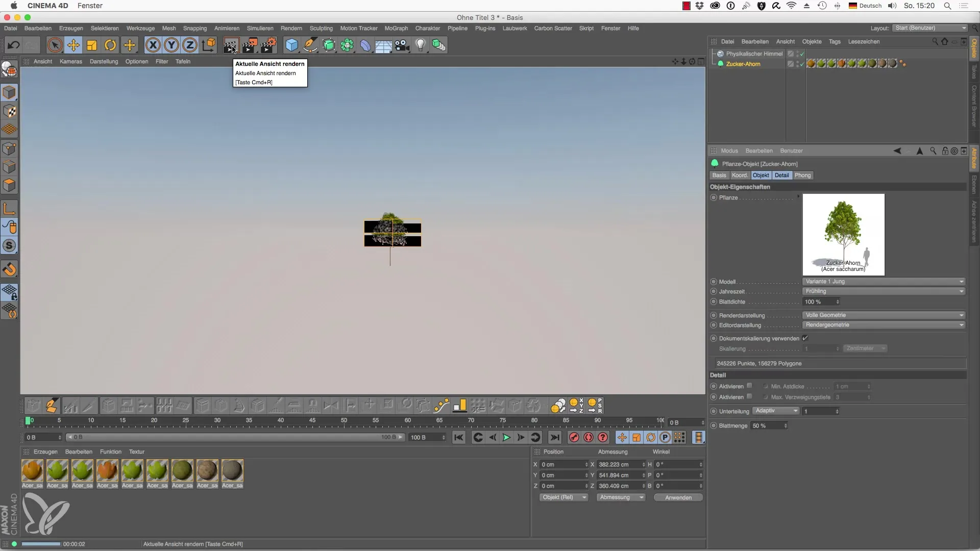Toggle Blattdichte animation radio dot
The width and height of the screenshot is (980, 551).
(714, 302)
